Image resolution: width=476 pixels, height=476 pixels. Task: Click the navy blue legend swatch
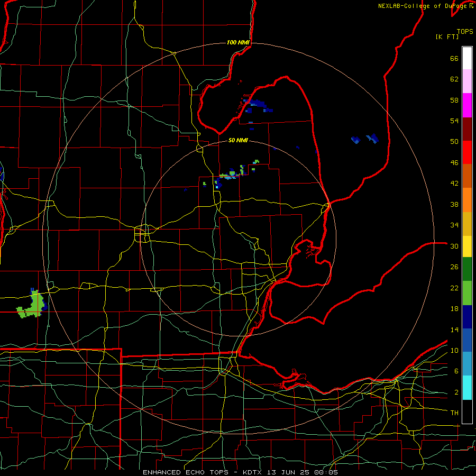tap(467, 317)
